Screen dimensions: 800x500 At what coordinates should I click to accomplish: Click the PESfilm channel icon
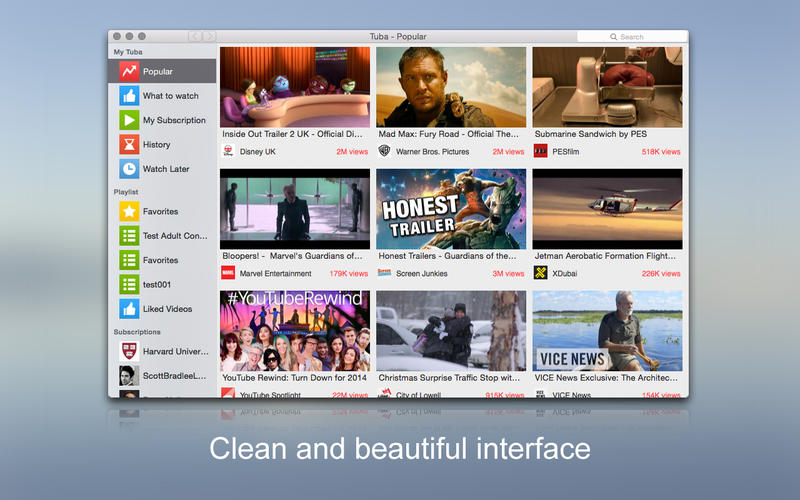541,152
